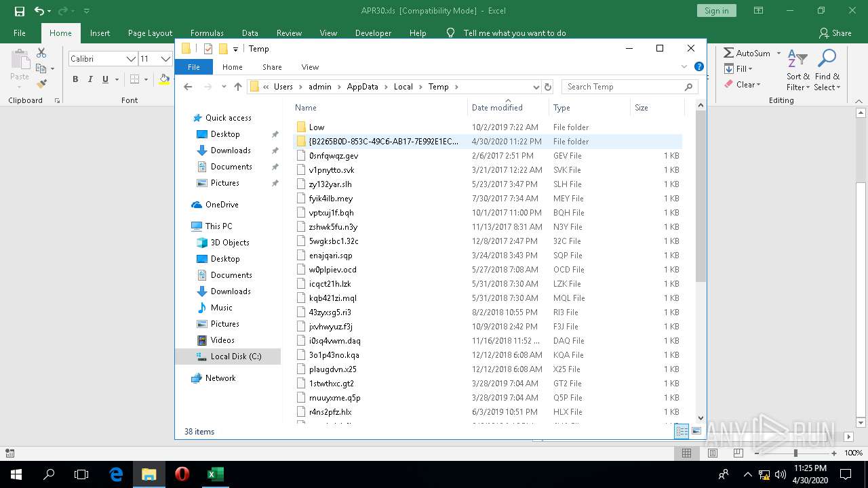Open Windows Start menu
This screenshot has height=488, width=868.
tap(16, 474)
